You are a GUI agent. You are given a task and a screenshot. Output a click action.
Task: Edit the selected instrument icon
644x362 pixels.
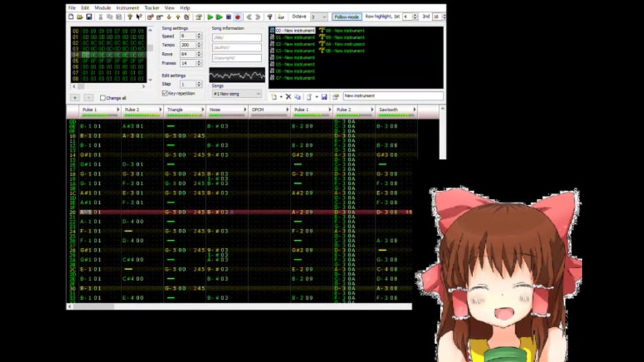point(335,97)
